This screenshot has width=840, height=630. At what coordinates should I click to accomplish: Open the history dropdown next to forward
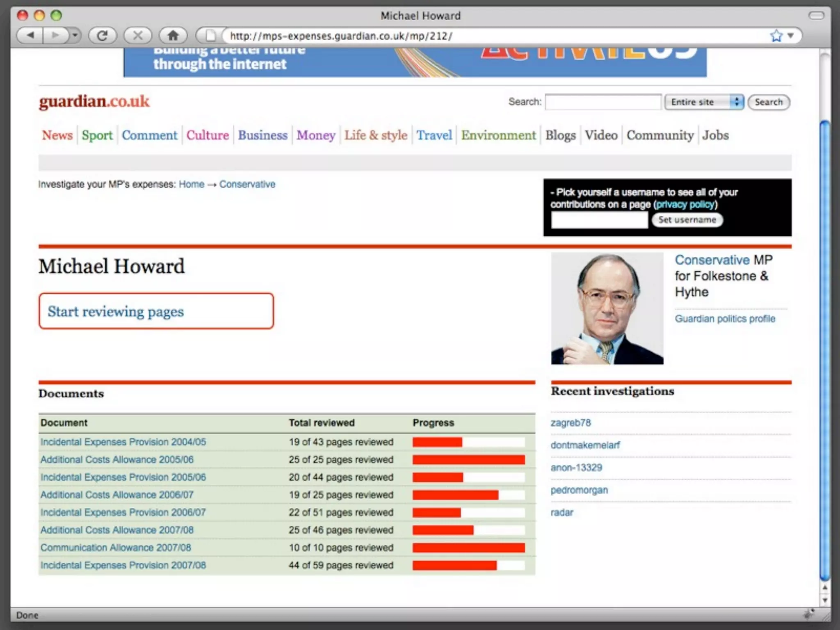[75, 36]
